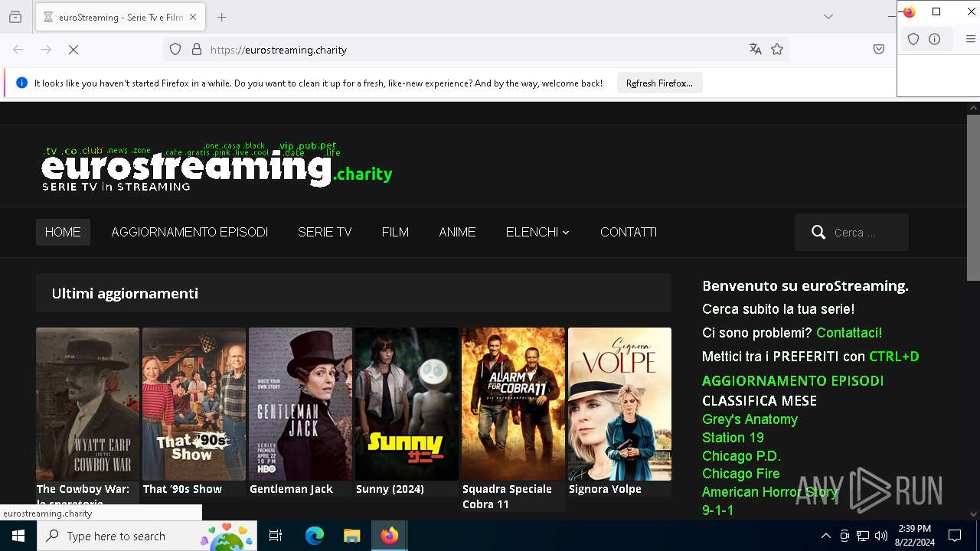This screenshot has width=980, height=551.
Task: Open tracking protection shield in main address bar
Action: [175, 50]
